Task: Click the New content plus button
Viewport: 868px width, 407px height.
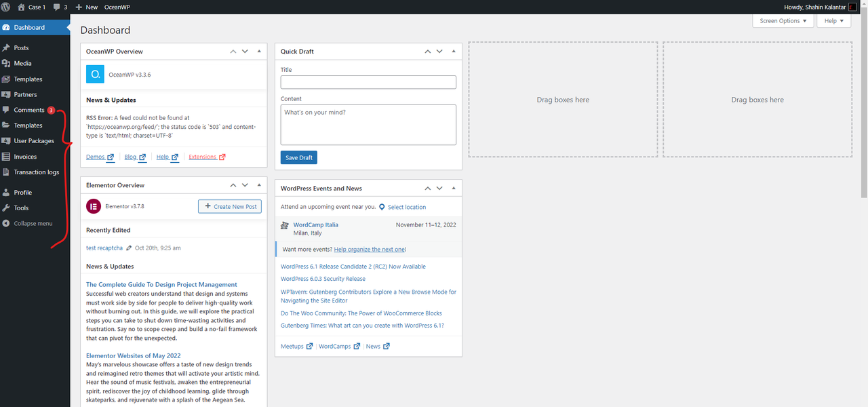Action: [x=86, y=7]
